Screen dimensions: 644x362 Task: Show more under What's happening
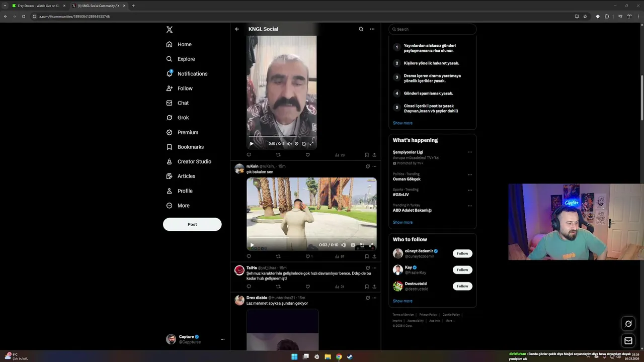[x=403, y=222]
